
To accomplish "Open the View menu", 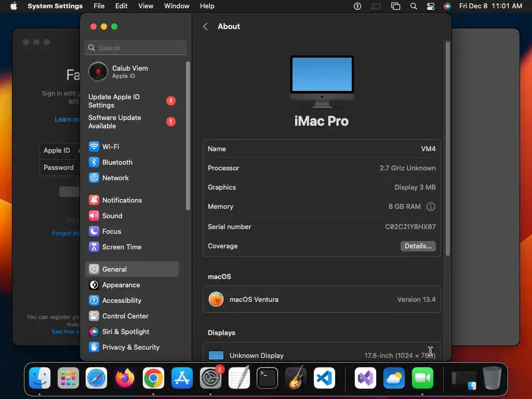I will coord(145,6).
